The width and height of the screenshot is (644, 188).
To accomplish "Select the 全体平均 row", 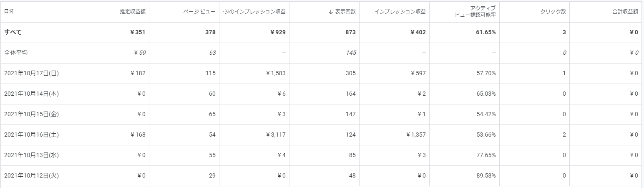I will [321, 53].
